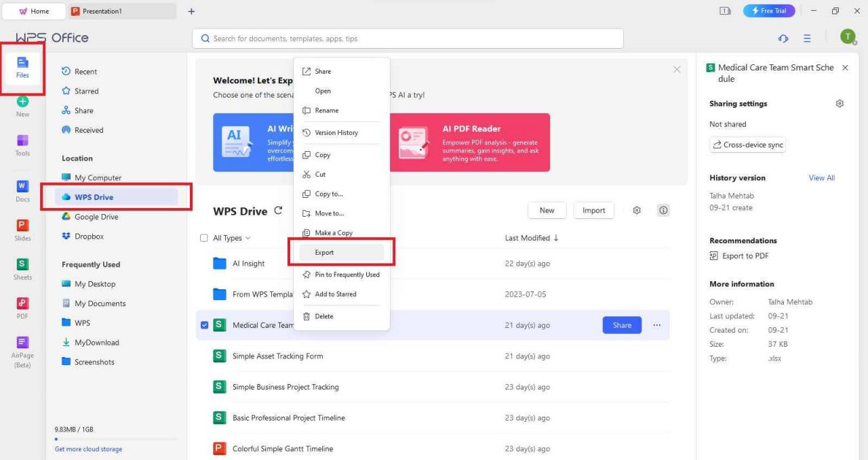The image size is (868, 460).
Task: Enable Cross-device sync
Action: click(747, 144)
